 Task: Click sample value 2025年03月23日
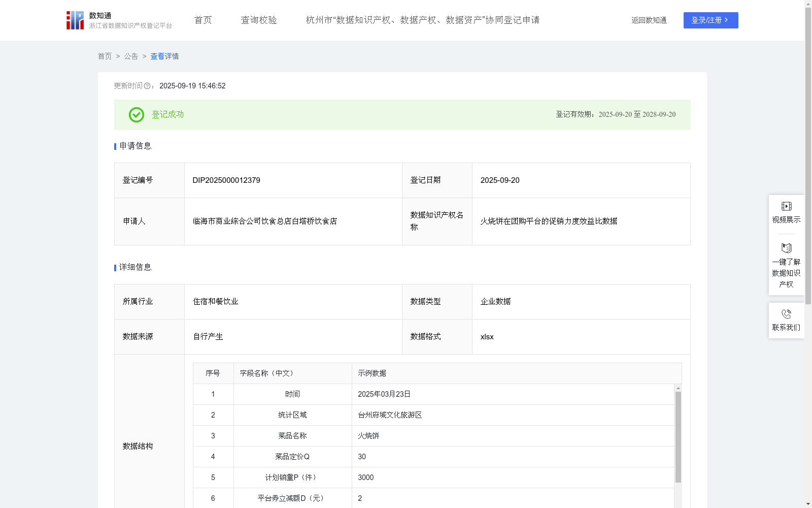tap(384, 394)
